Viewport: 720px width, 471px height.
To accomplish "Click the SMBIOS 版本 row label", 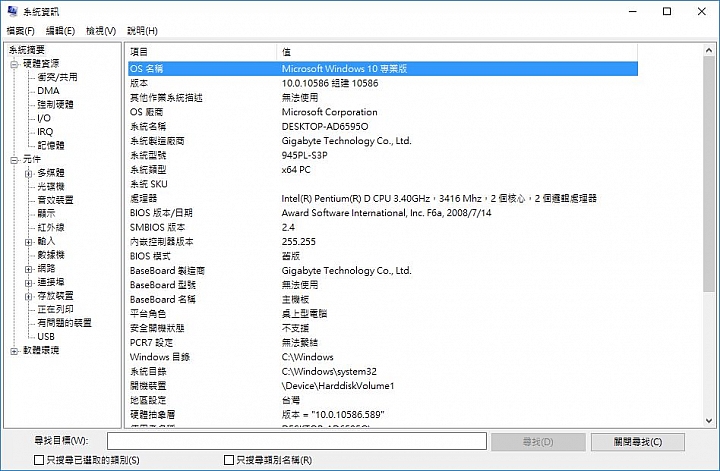I will [157, 227].
